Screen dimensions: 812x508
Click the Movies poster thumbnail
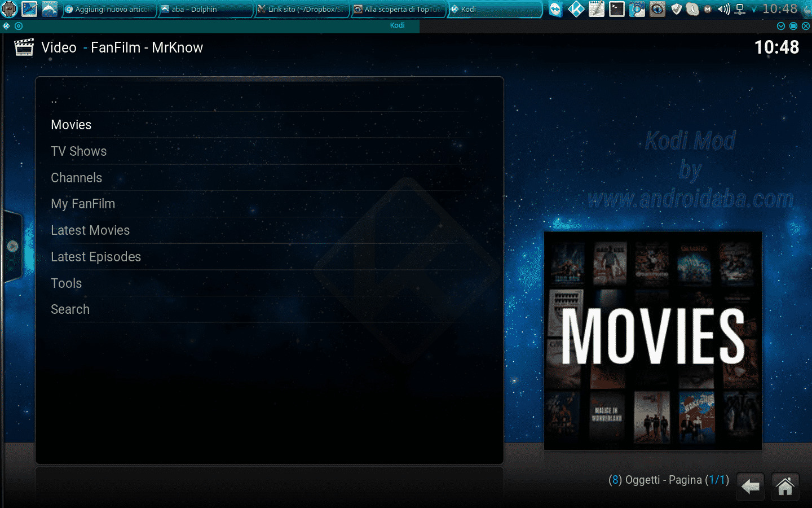(x=653, y=340)
